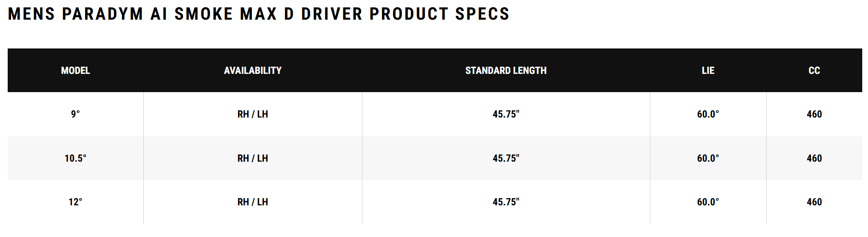Click RH / LH in the 9° row

click(252, 114)
